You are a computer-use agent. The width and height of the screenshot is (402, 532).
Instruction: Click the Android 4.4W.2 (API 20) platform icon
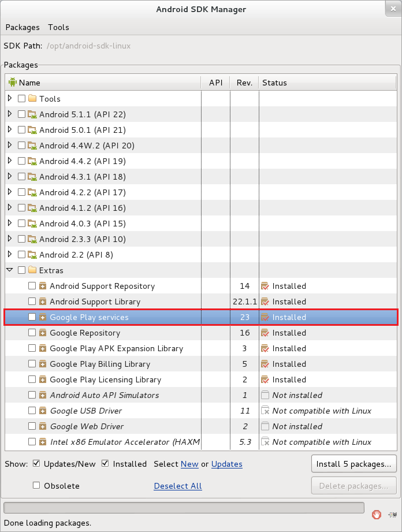pyautogui.click(x=32, y=146)
